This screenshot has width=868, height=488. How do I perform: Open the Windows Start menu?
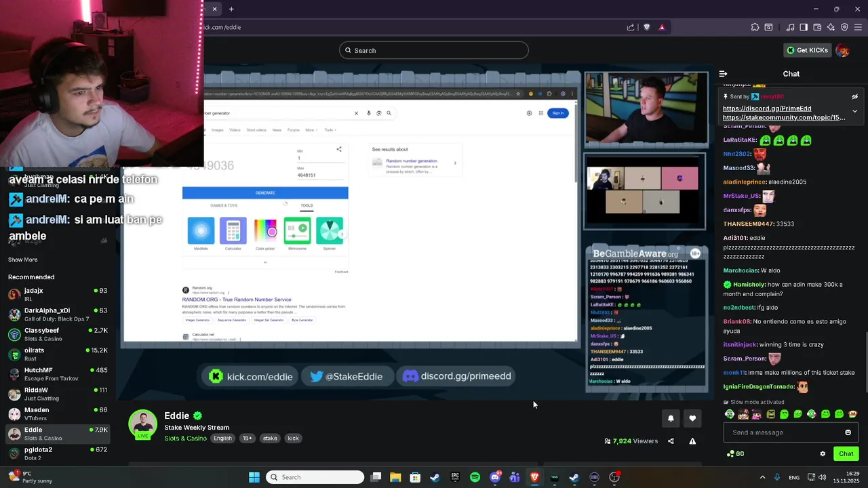click(254, 477)
